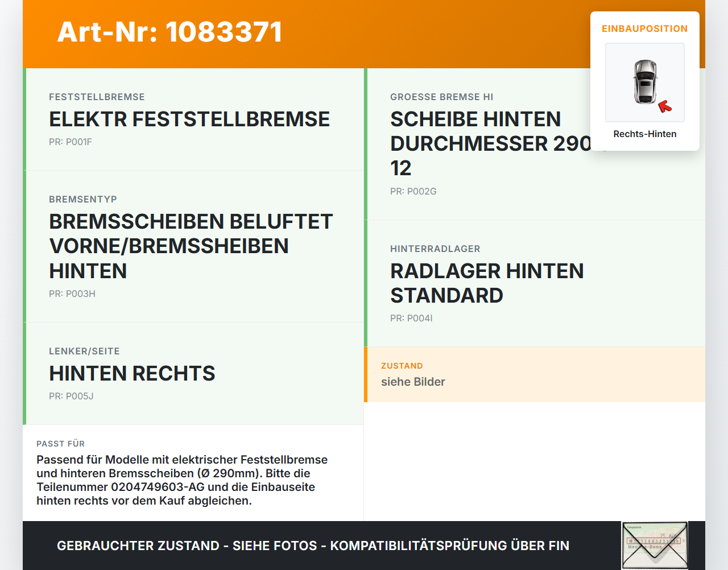The image size is (728, 570).
Task: Click the PR: P004I code
Action: tap(411, 318)
